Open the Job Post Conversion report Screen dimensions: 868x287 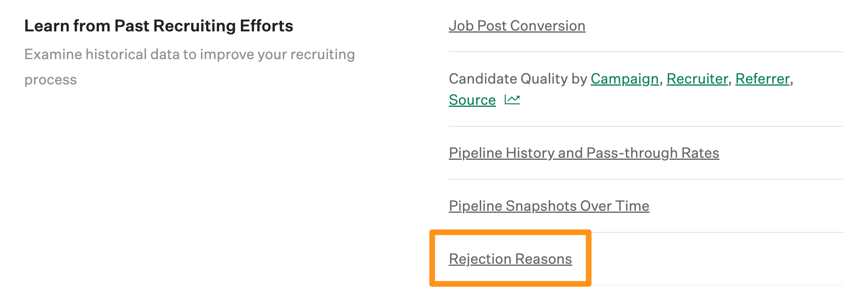point(517,26)
